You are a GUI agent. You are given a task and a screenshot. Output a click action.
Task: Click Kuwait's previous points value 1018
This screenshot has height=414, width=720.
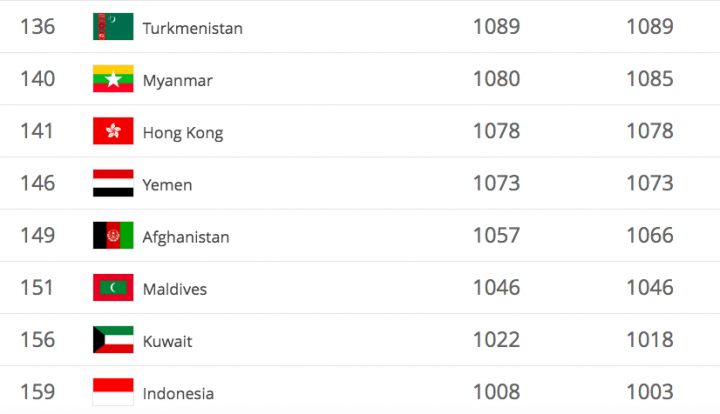coord(649,340)
